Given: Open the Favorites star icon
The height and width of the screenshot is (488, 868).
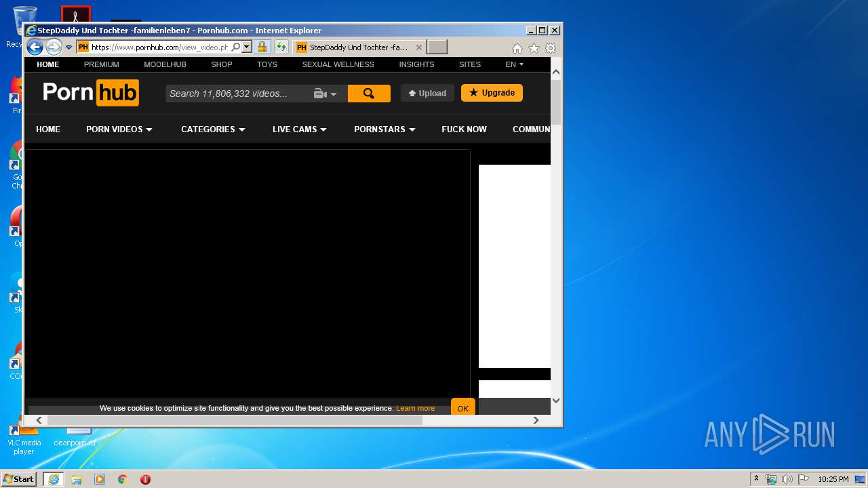Looking at the screenshot, I should (x=534, y=48).
